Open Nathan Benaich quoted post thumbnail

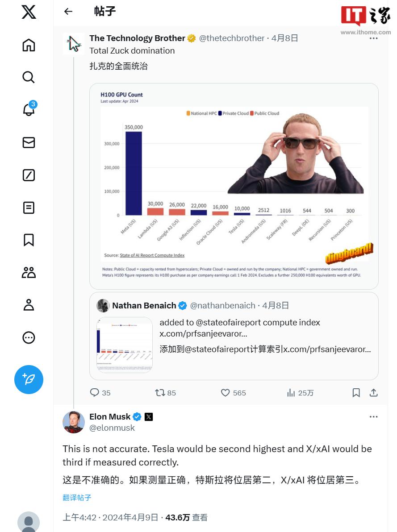[x=125, y=345]
